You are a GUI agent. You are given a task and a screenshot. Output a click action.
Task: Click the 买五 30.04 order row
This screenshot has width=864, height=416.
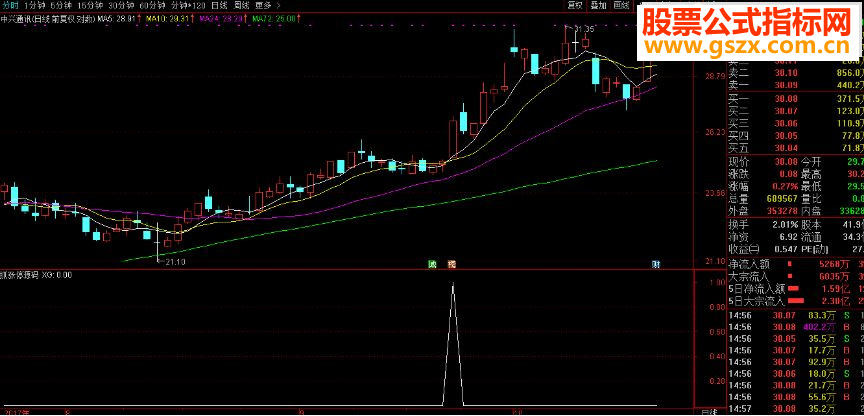(796, 148)
